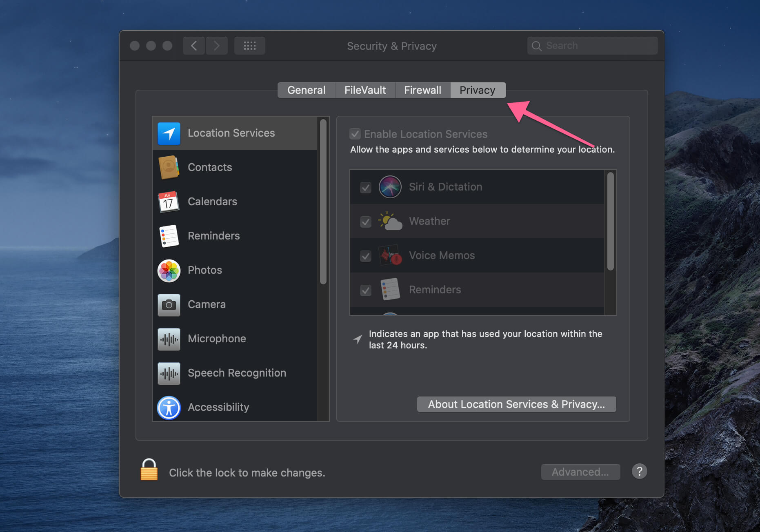Switch to the General tab
This screenshot has height=532, width=760.
click(307, 90)
